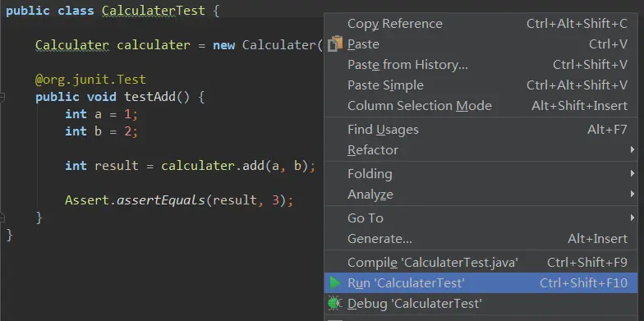Open the Go To submenu

tap(481, 218)
